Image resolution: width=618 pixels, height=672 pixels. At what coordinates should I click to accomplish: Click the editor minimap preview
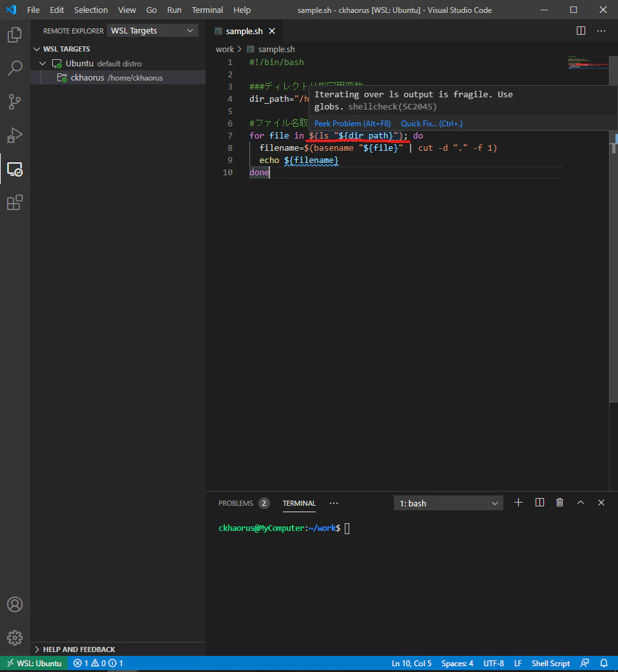[x=588, y=62]
